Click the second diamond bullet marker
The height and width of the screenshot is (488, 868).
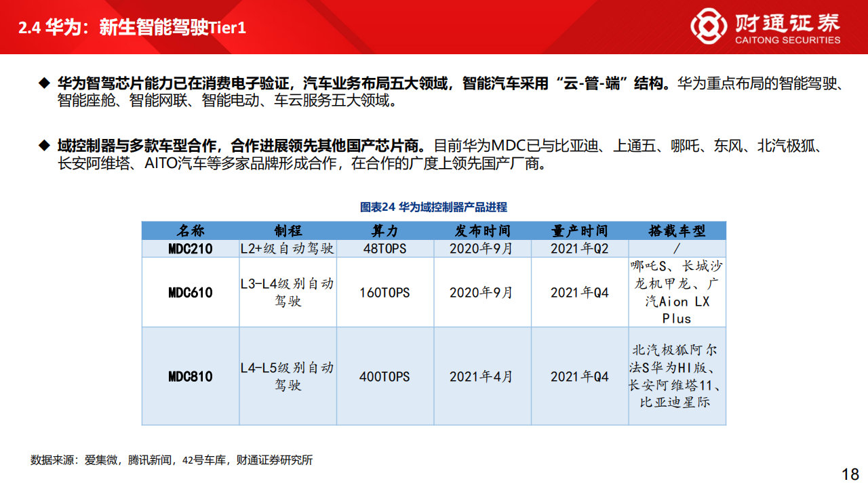coord(44,146)
